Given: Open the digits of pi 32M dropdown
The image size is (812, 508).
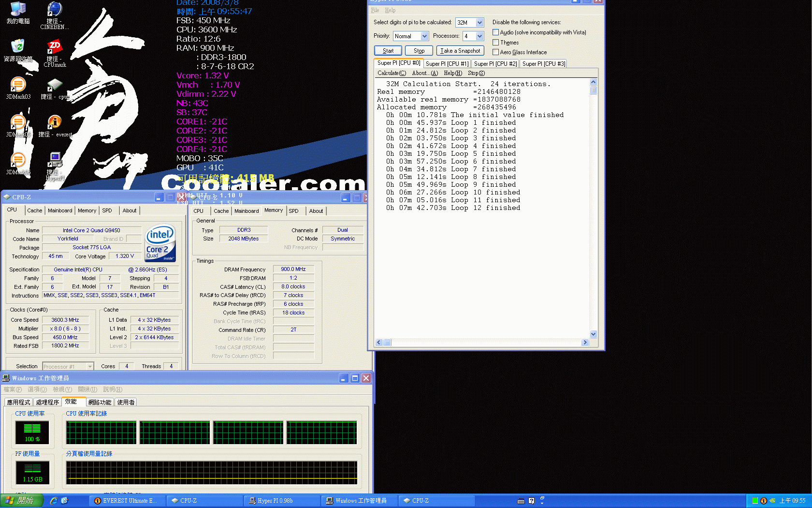Looking at the screenshot, I should (x=479, y=22).
